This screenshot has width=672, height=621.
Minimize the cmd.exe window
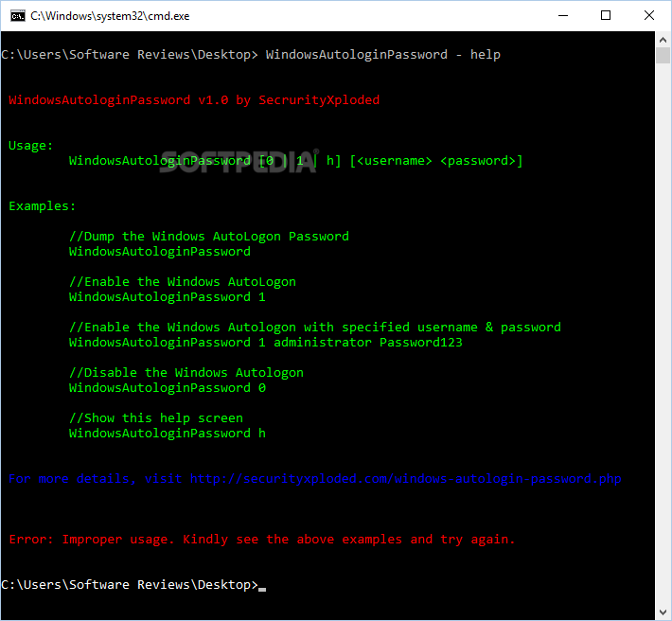point(563,15)
